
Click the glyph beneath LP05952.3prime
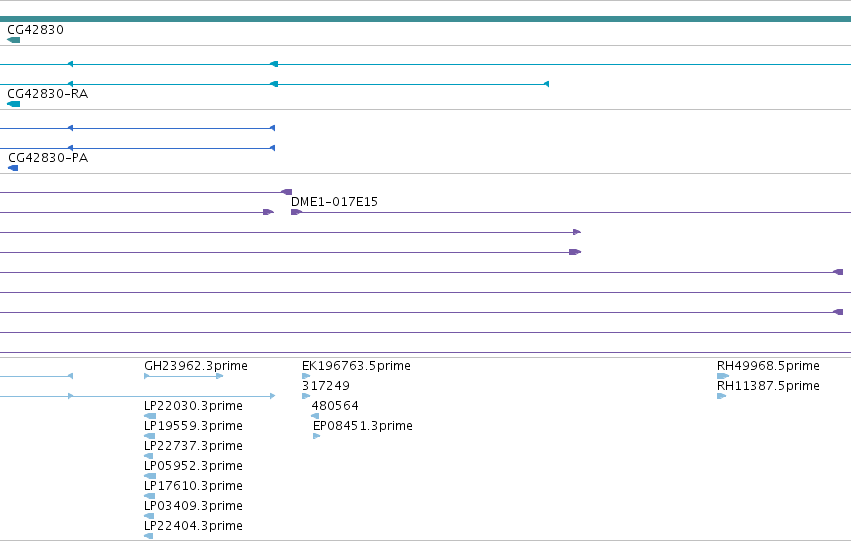[x=150, y=476]
